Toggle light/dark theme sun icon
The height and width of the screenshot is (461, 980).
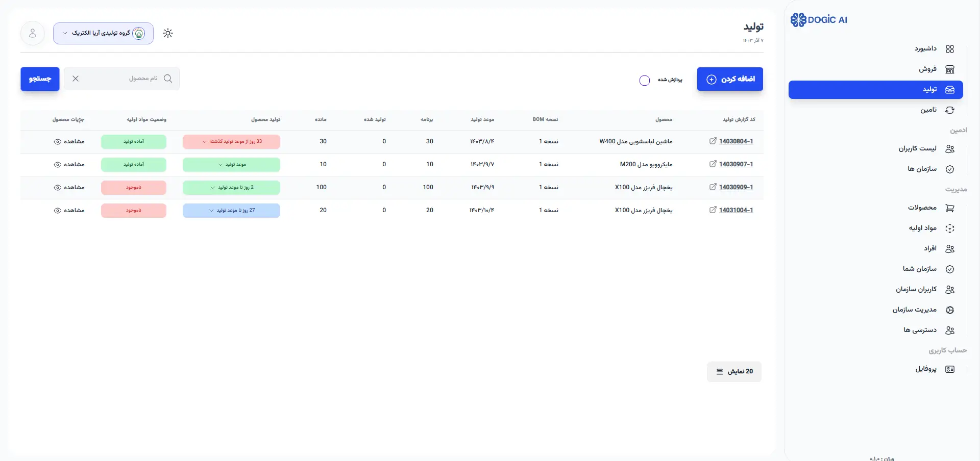tap(168, 33)
